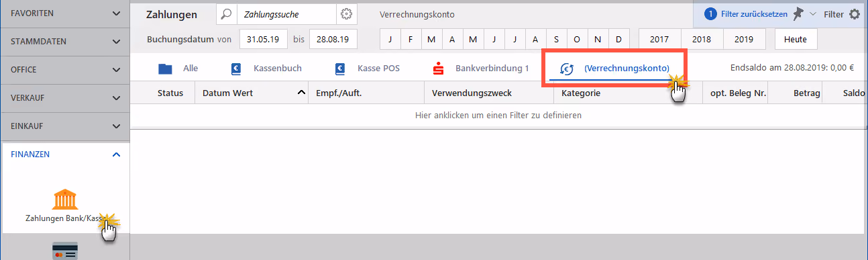Image resolution: width=868 pixels, height=260 pixels.
Task: Expand the STAMMDATEN section
Action: pos(64,41)
